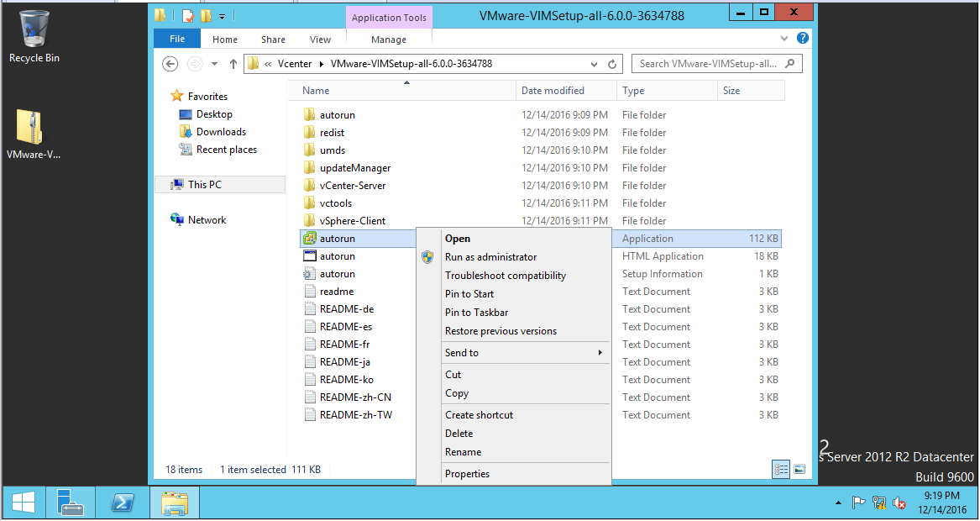Click Pin to Taskbar in the context menu

[475, 312]
